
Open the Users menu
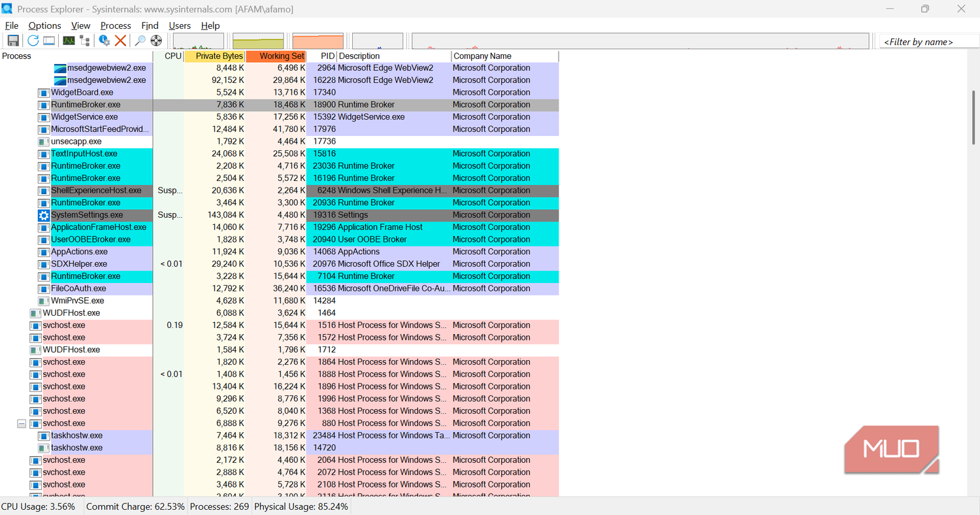pos(180,25)
